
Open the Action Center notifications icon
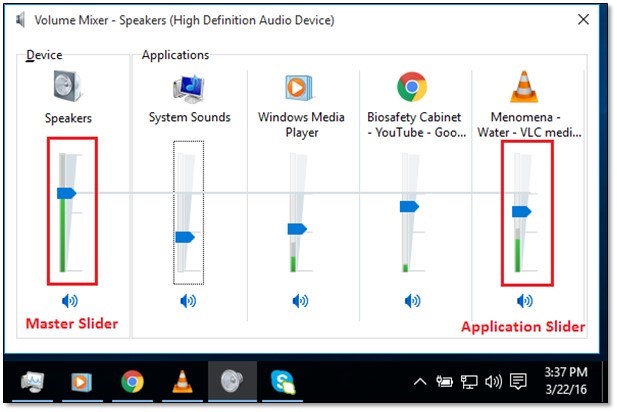coord(518,381)
